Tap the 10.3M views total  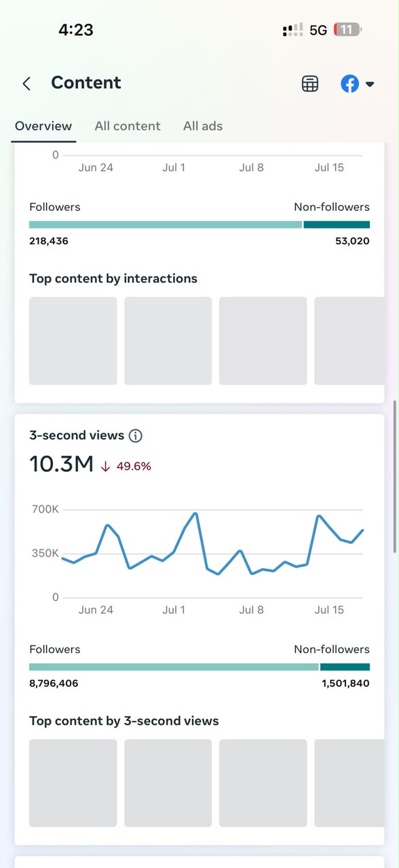tap(61, 465)
